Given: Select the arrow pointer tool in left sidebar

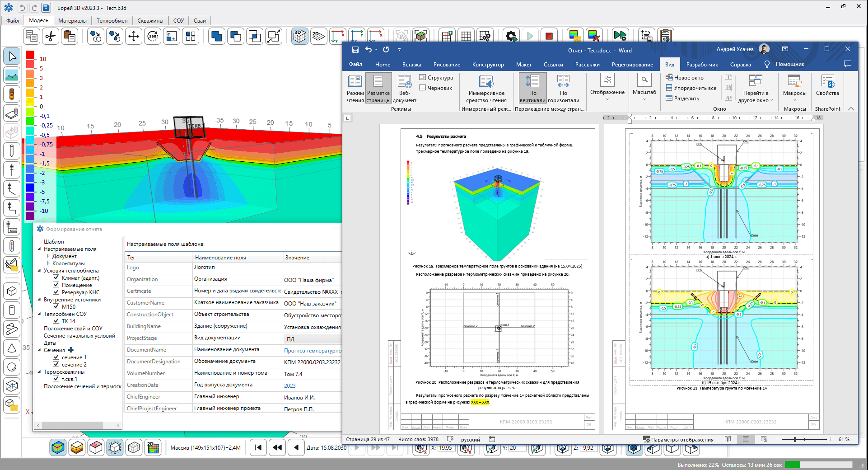Looking at the screenshot, I should [12, 56].
